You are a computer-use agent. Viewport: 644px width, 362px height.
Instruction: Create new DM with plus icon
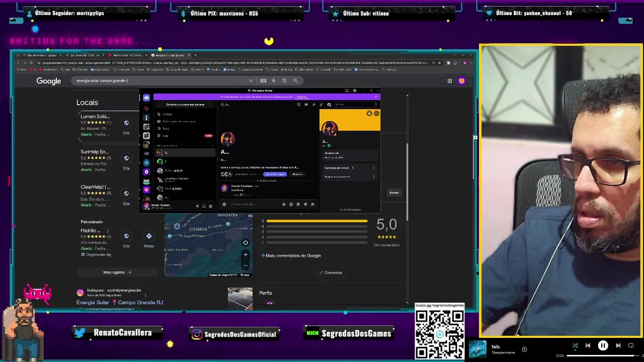point(212,145)
